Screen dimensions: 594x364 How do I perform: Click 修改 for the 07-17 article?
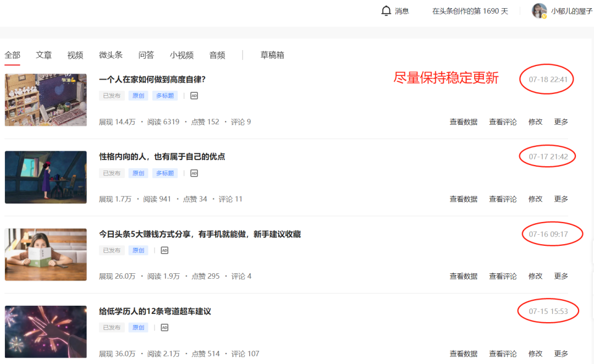click(535, 199)
